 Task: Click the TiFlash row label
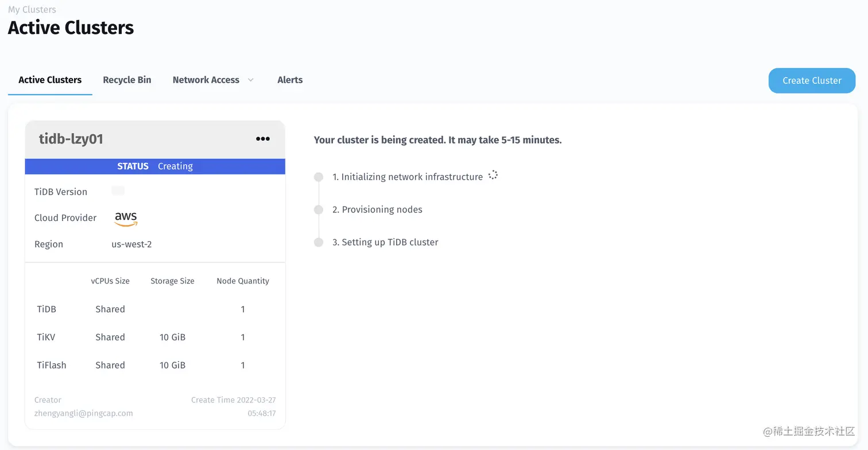(x=52, y=365)
